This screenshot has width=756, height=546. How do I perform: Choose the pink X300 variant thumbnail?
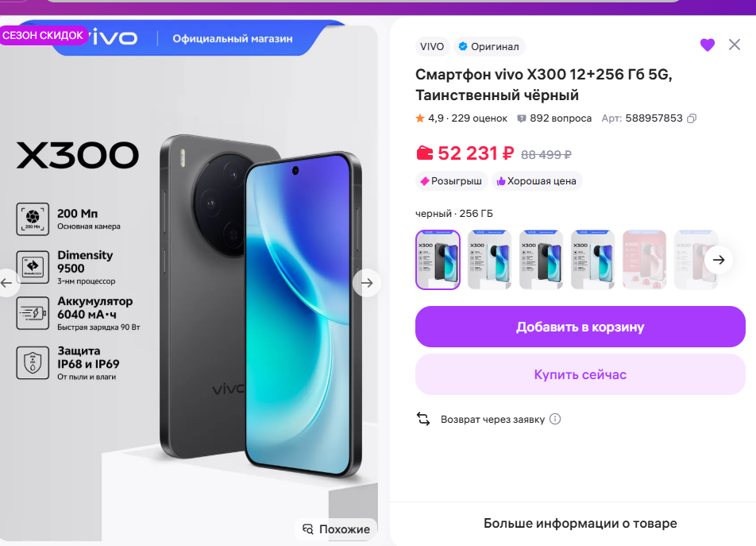(644, 260)
